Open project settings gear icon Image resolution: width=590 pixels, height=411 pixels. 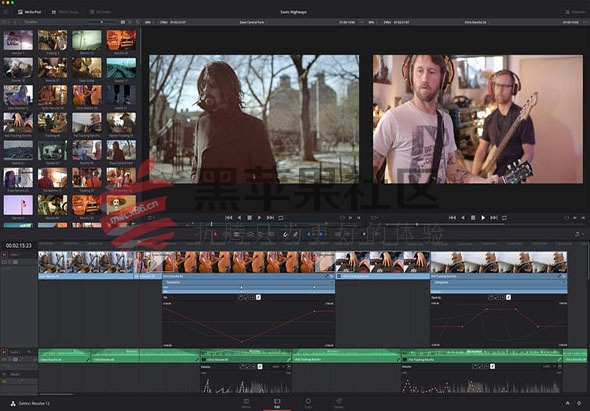click(x=579, y=403)
